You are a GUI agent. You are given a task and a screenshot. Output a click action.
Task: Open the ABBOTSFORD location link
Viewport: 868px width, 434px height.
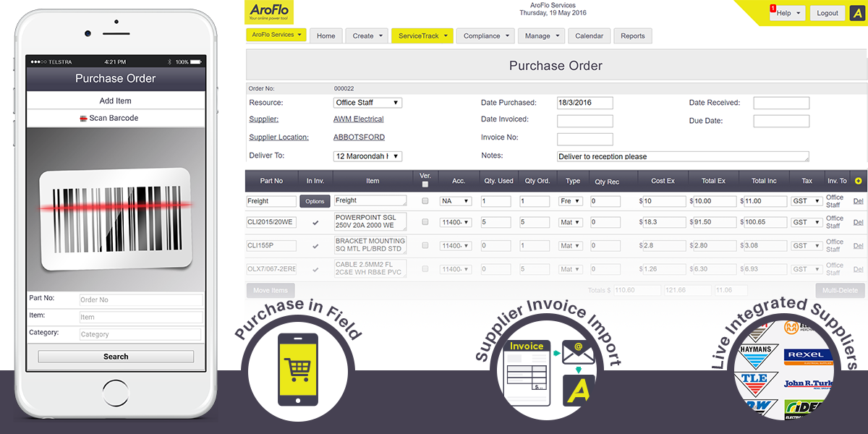(x=359, y=137)
